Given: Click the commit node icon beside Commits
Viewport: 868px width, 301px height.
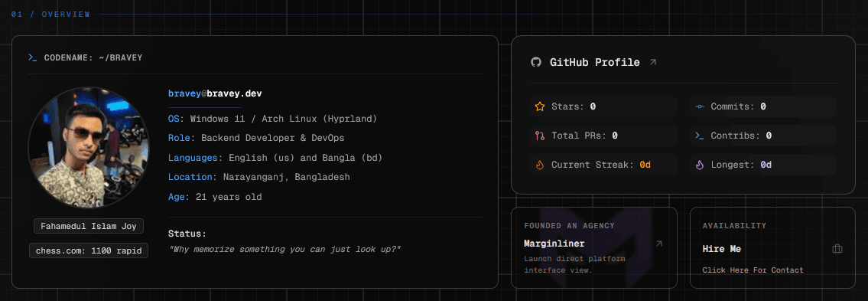Looking at the screenshot, I should pos(700,106).
